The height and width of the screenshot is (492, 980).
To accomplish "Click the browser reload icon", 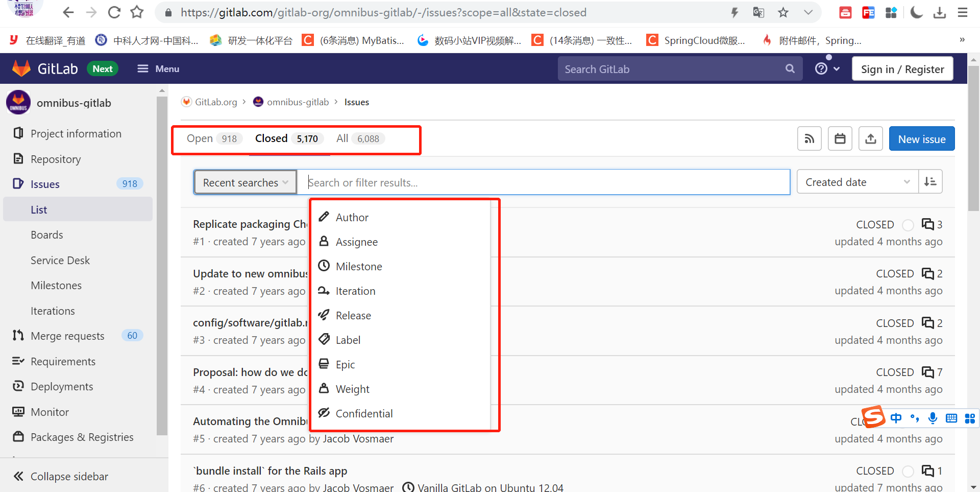I will (x=114, y=12).
